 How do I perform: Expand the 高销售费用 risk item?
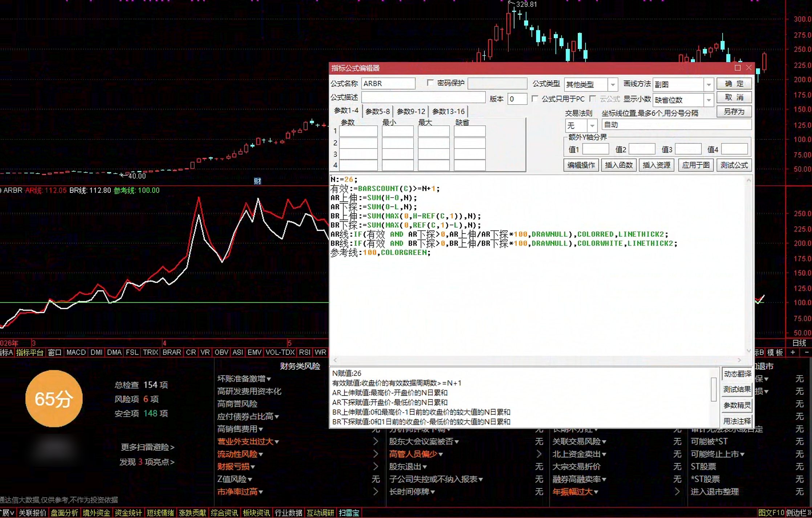click(240, 429)
